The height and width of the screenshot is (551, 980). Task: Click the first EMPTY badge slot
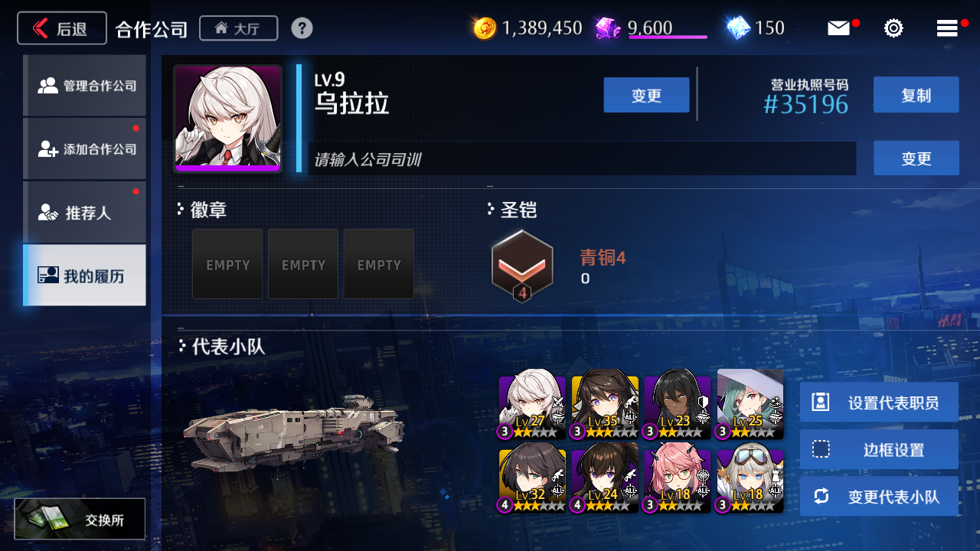coord(227,264)
